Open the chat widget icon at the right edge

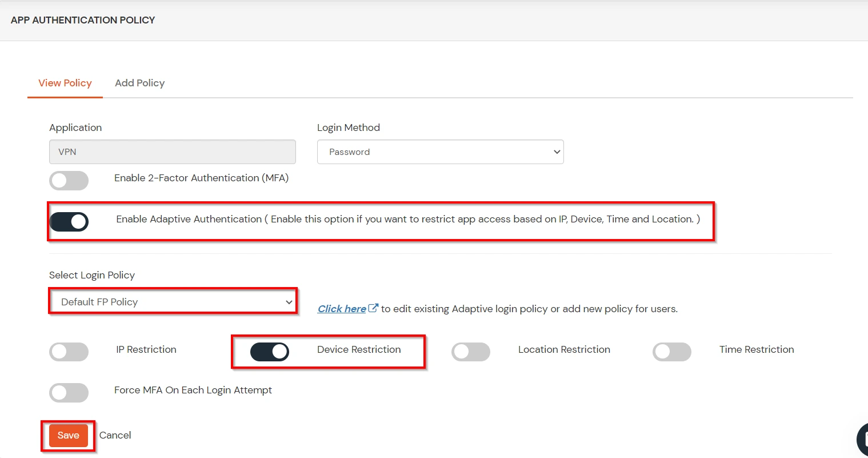coord(862,439)
